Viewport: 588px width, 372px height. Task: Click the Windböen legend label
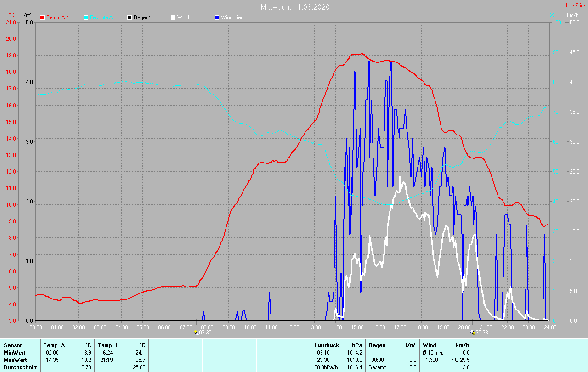click(x=232, y=17)
